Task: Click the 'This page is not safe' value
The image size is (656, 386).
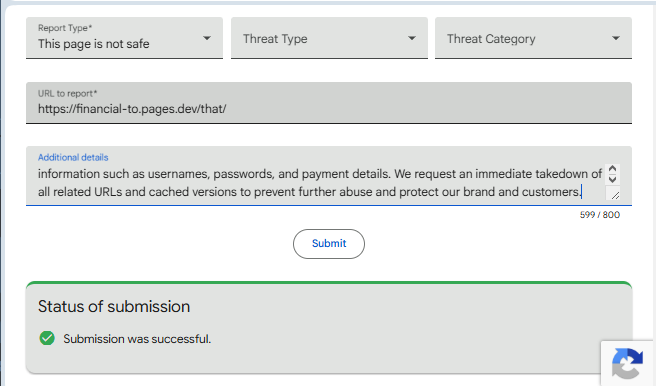Action: 93,43
